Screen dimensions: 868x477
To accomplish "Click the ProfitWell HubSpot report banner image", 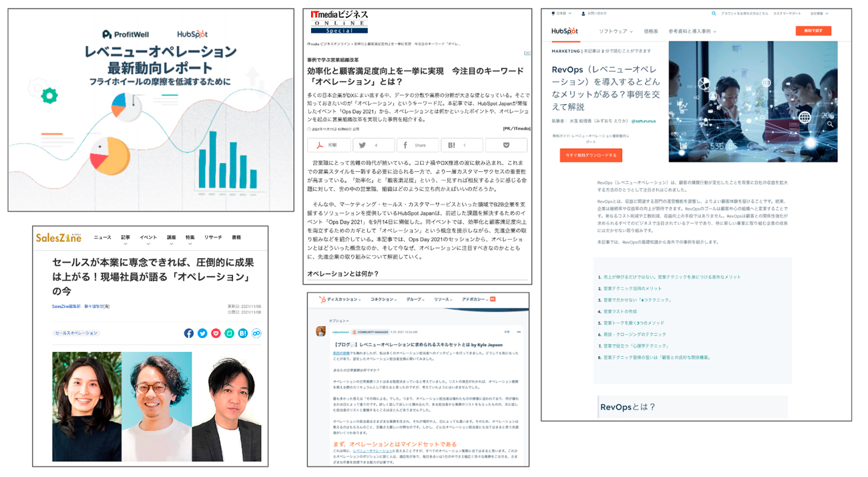I will pyautogui.click(x=151, y=110).
